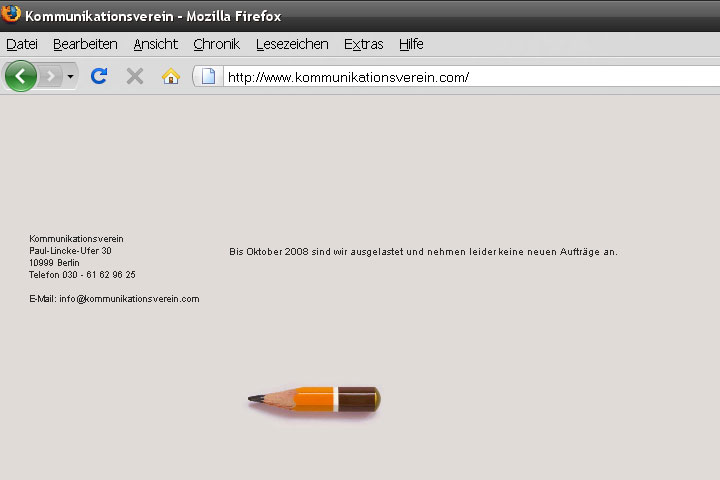Open the Hilfe menu

pyautogui.click(x=411, y=44)
